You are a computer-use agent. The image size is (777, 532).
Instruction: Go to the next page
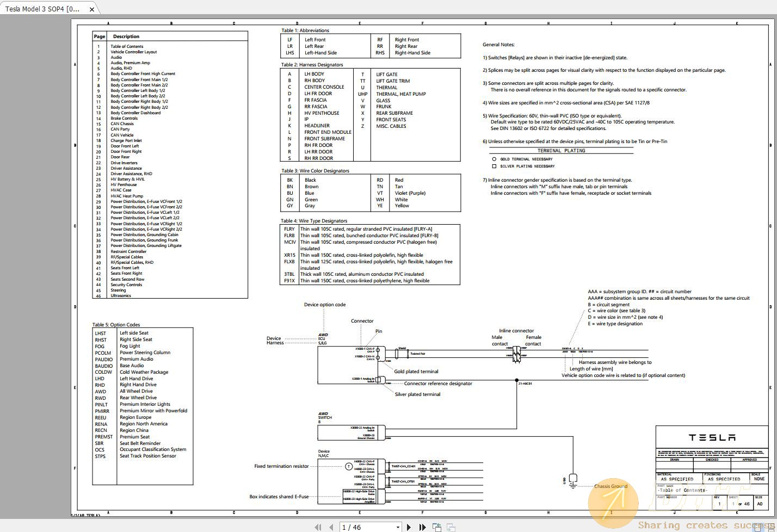point(410,527)
